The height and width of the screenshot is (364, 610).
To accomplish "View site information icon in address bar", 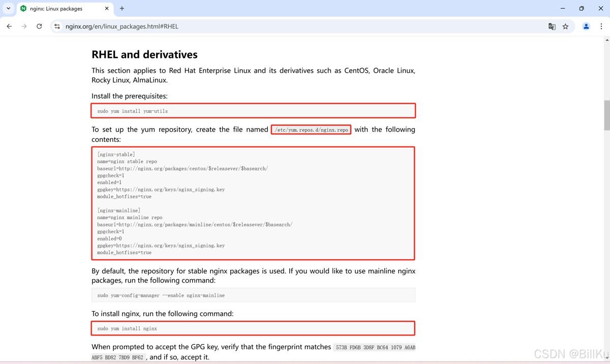I will [x=57, y=26].
